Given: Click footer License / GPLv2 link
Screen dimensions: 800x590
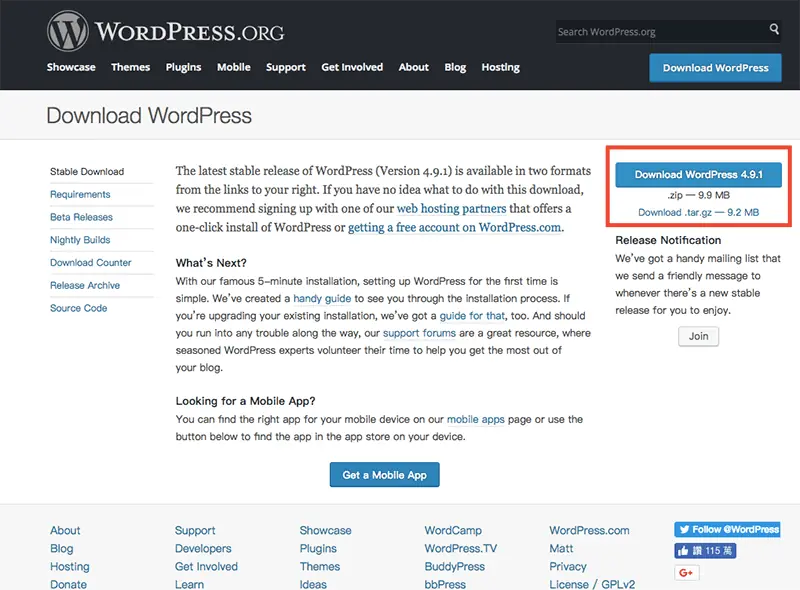Looking at the screenshot, I should tap(592, 584).
